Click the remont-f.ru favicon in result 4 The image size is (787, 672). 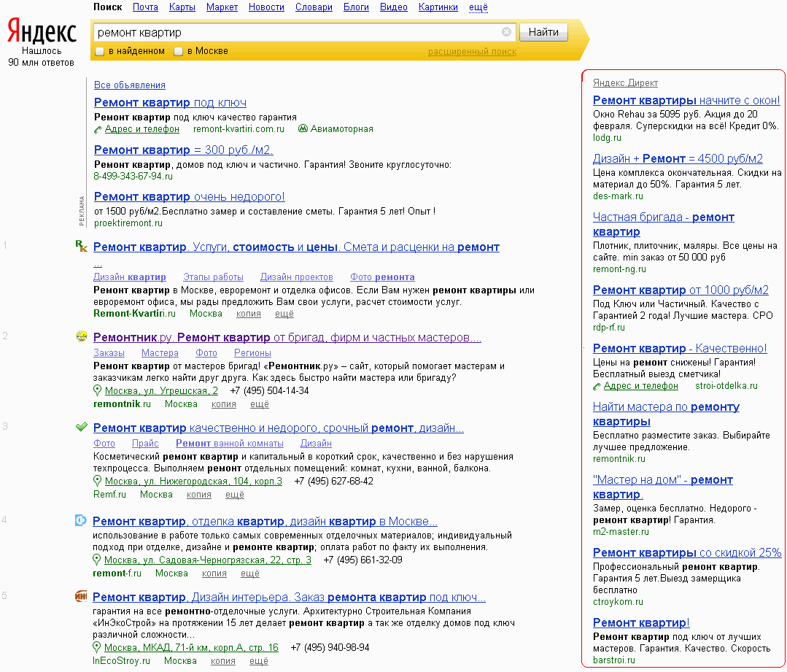(81, 520)
